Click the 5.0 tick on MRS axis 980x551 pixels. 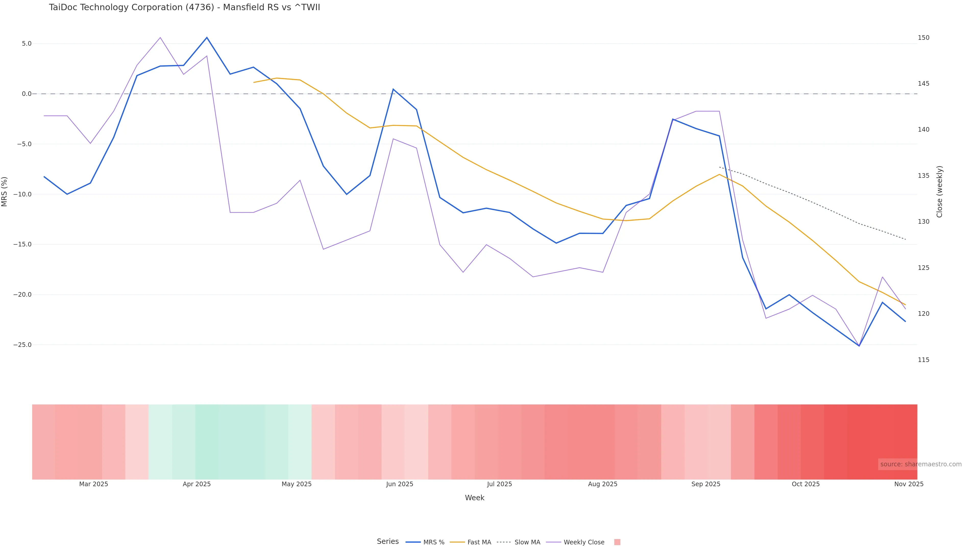click(27, 44)
